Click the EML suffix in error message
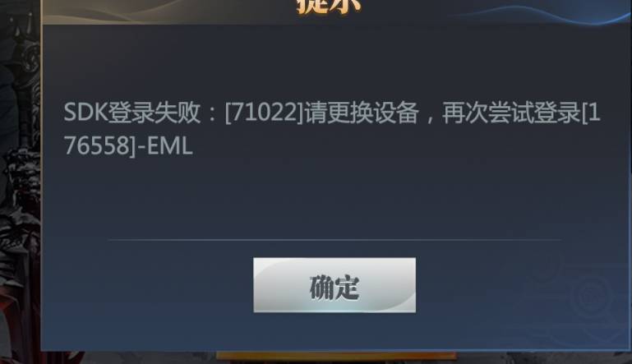Image resolution: width=632 pixels, height=364 pixels. tap(169, 145)
